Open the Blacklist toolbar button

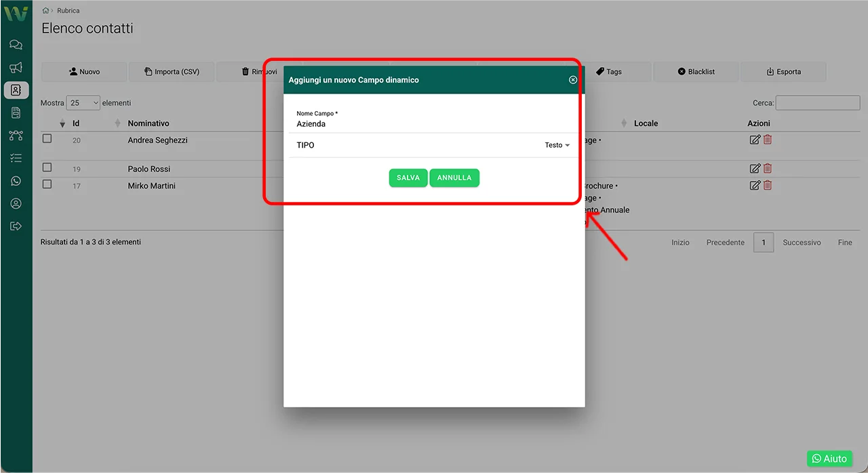[696, 72]
